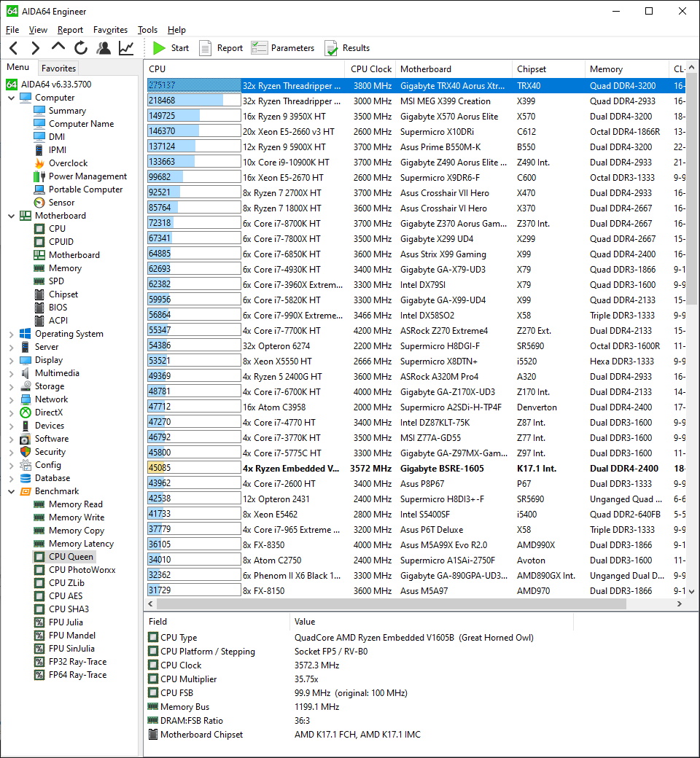Image resolution: width=700 pixels, height=758 pixels.
Task: Select the Config gear icon
Action: [25, 465]
